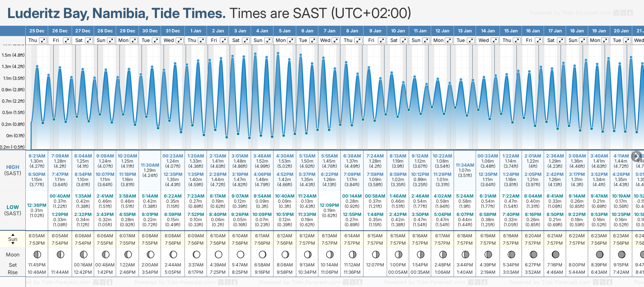Click the moon phase icon for 25 Dec
Viewport: 644px width, 287px height.
(x=37, y=254)
